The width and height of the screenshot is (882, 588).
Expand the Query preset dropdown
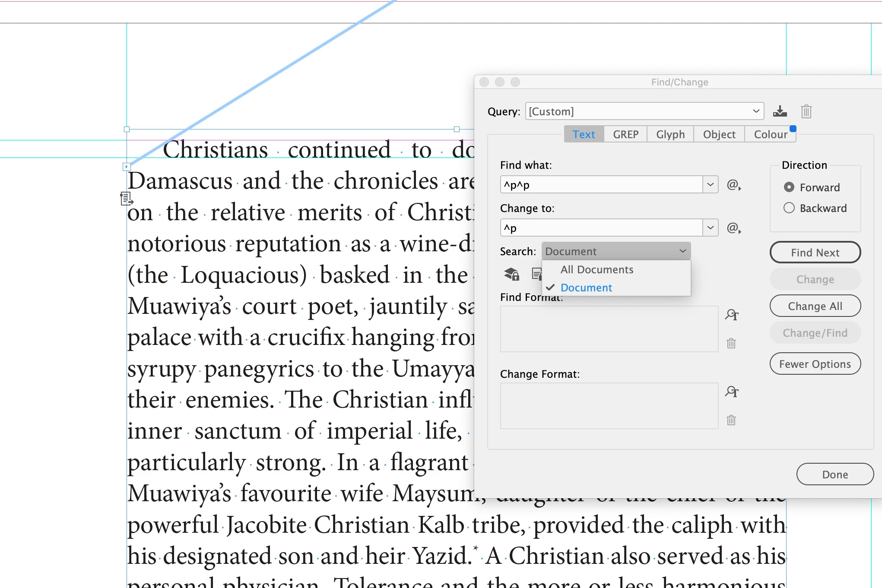coord(756,111)
